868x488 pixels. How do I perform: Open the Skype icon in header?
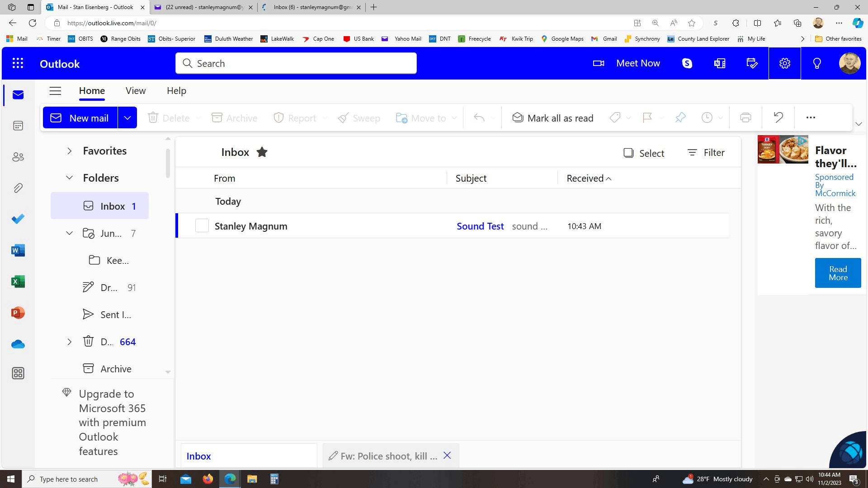pos(687,63)
